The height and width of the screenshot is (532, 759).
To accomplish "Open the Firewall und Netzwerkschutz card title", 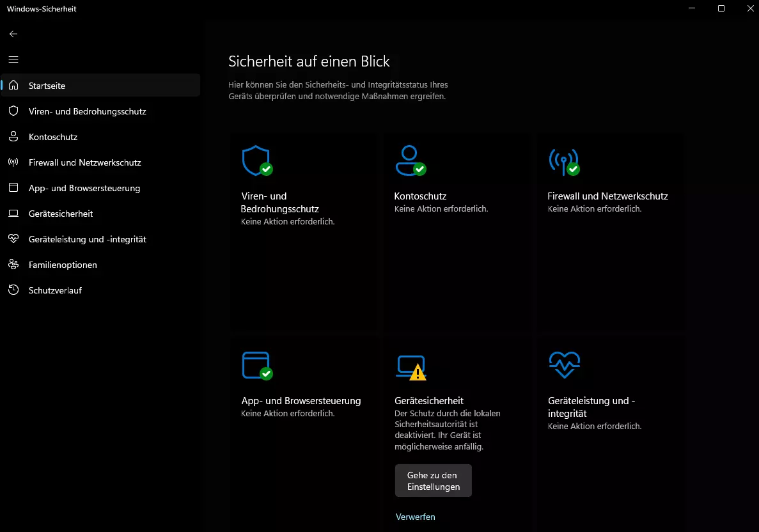I will (x=607, y=196).
